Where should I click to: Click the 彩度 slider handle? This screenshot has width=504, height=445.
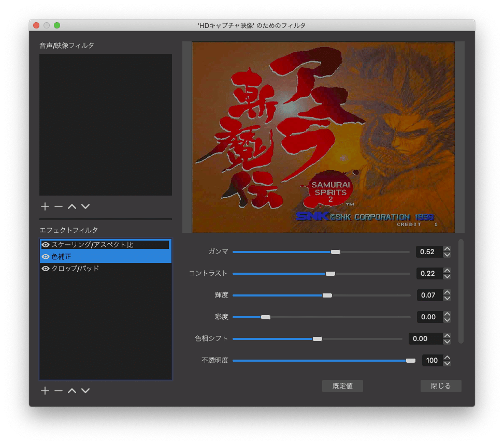266,317
